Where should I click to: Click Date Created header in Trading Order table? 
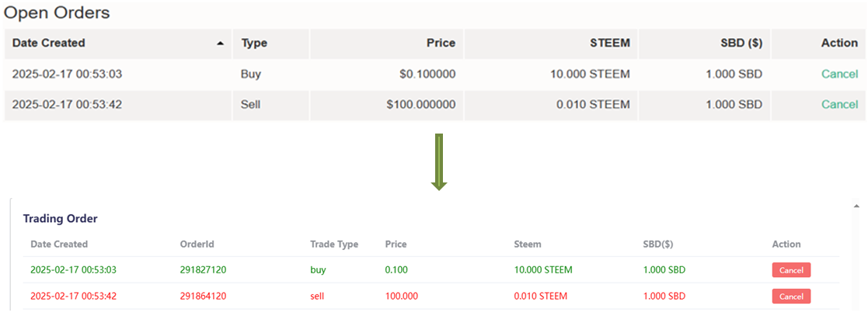pos(59,244)
